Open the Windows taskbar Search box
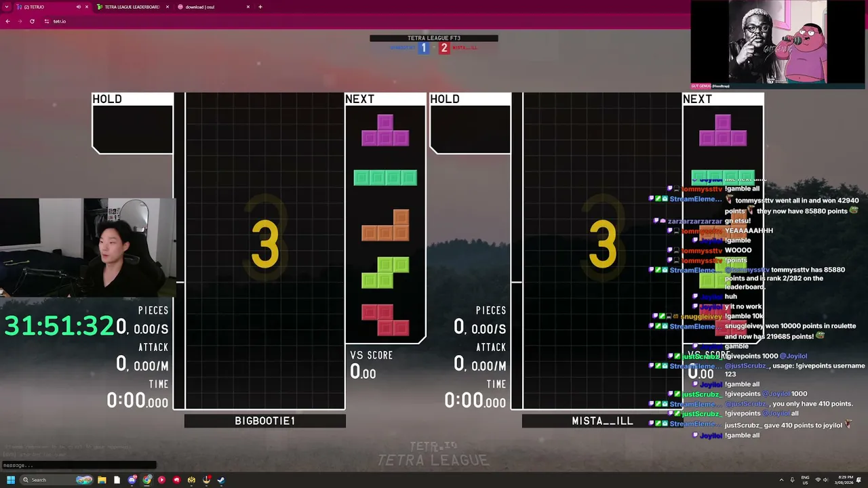 pyautogui.click(x=56, y=480)
